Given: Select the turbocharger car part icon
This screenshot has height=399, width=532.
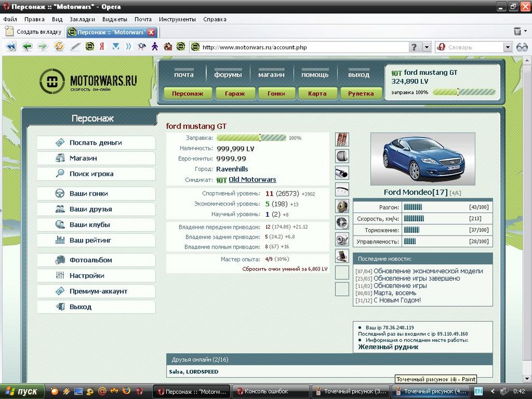Looking at the screenshot, I should point(342,240).
